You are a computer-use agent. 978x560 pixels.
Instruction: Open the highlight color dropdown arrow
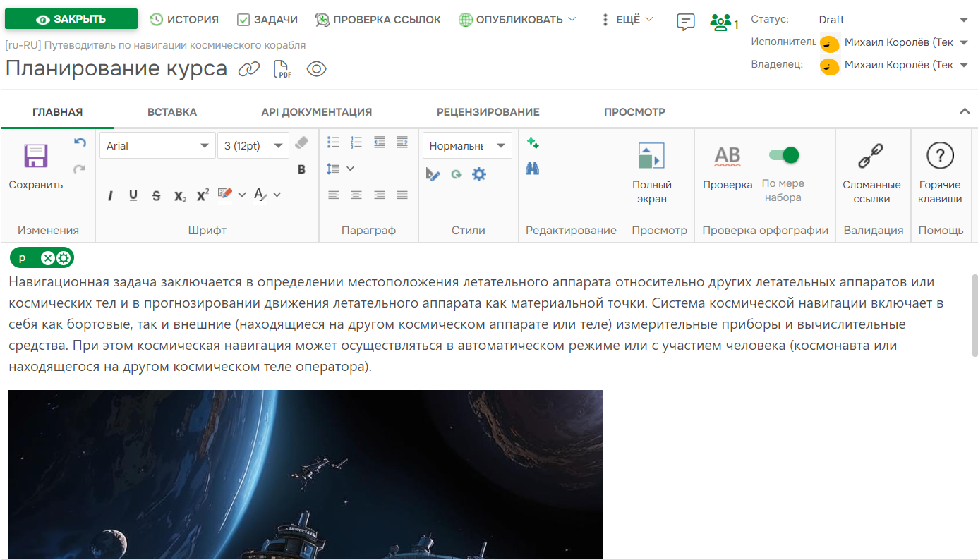[x=242, y=195]
